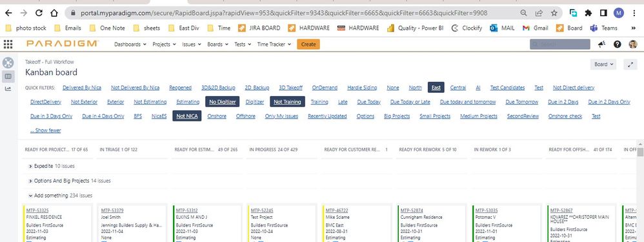This screenshot has width=644, height=242.
Task: Enable the Big Projects quick filter
Action: click(397, 116)
